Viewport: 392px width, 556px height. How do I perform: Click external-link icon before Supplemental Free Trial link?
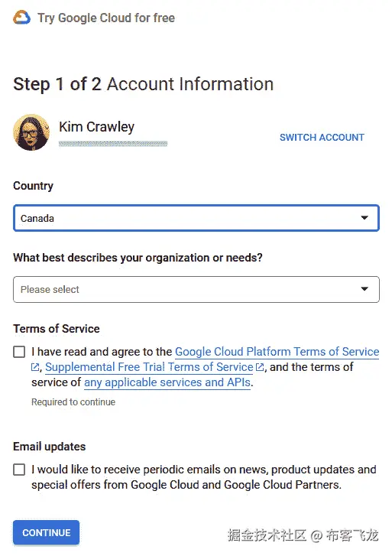click(35, 367)
